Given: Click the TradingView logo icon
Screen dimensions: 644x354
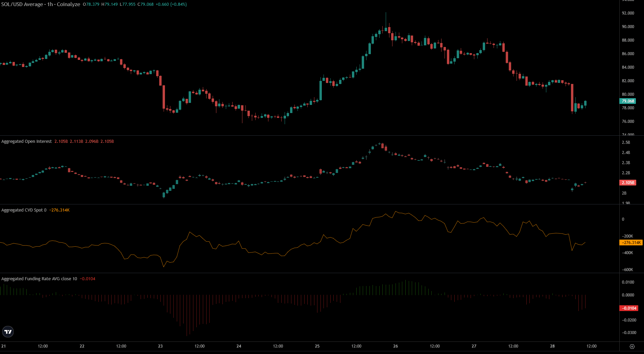Looking at the screenshot, I should 8,332.
